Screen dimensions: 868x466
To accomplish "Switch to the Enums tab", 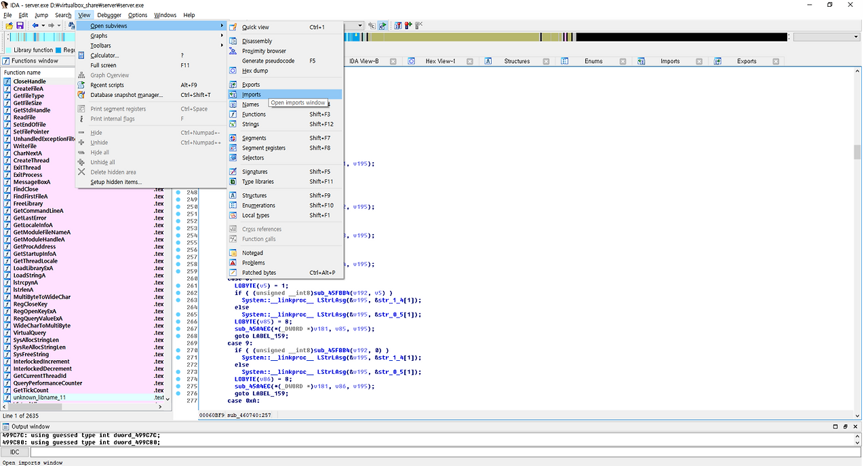I will (x=593, y=61).
